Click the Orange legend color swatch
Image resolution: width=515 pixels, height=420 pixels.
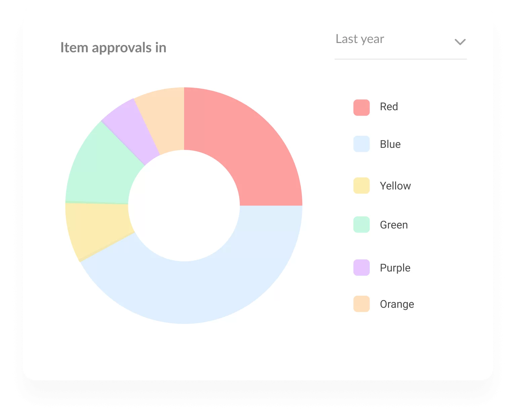click(x=361, y=304)
